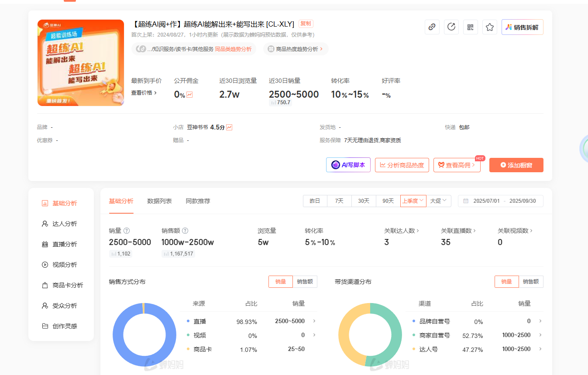The height and width of the screenshot is (375, 588).
Task: Toggle 销售额 in 销售方式分布
Action: click(305, 282)
